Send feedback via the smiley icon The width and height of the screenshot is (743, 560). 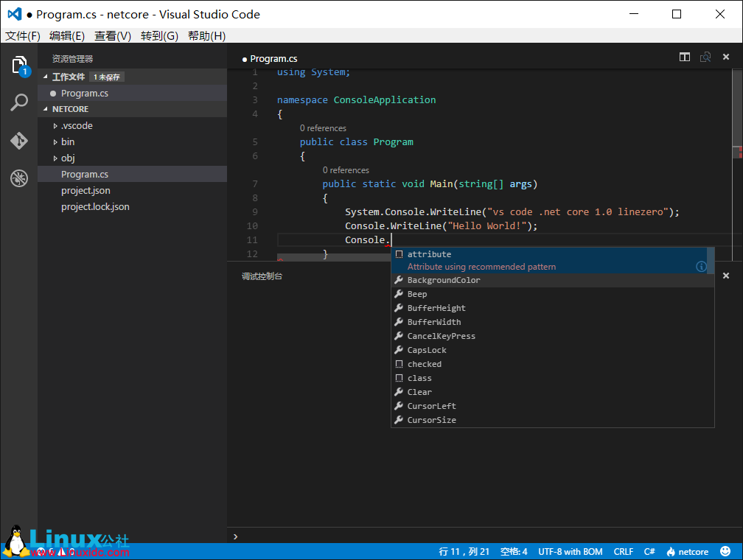725,551
